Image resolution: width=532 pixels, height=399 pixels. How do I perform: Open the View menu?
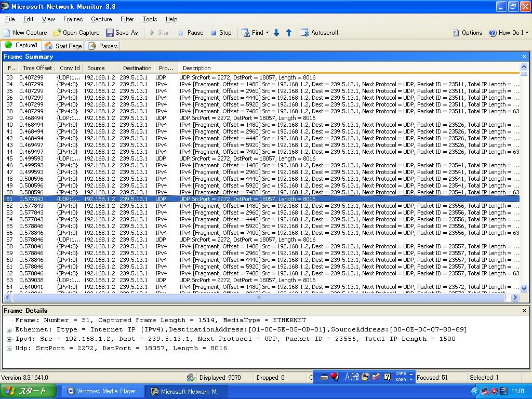point(48,19)
